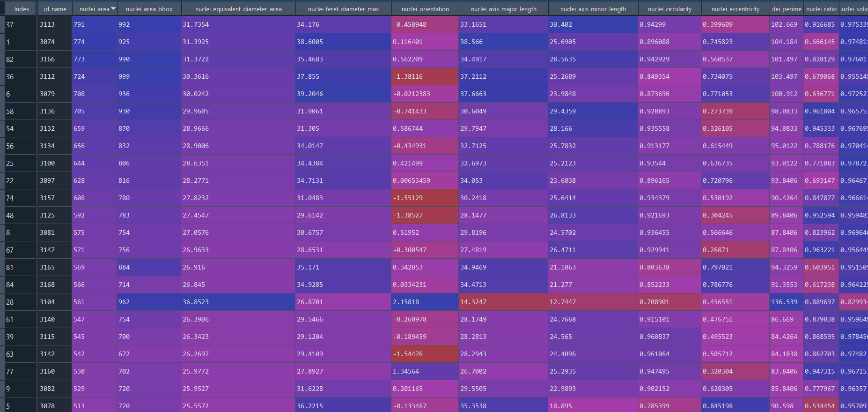Click the Index corner header

[22, 9]
